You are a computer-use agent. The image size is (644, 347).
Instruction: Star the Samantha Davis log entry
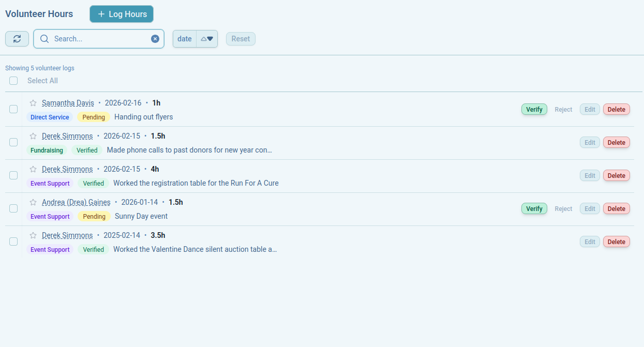(33, 103)
